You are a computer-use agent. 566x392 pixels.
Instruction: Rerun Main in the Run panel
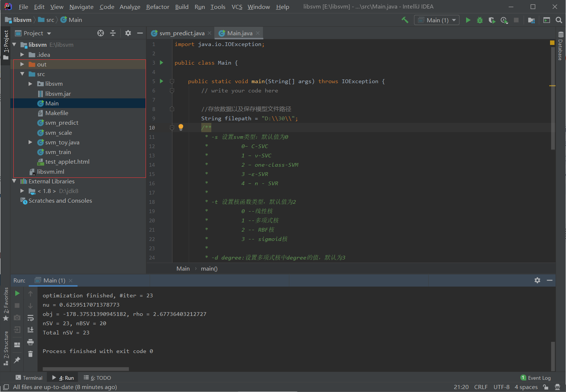pos(17,293)
